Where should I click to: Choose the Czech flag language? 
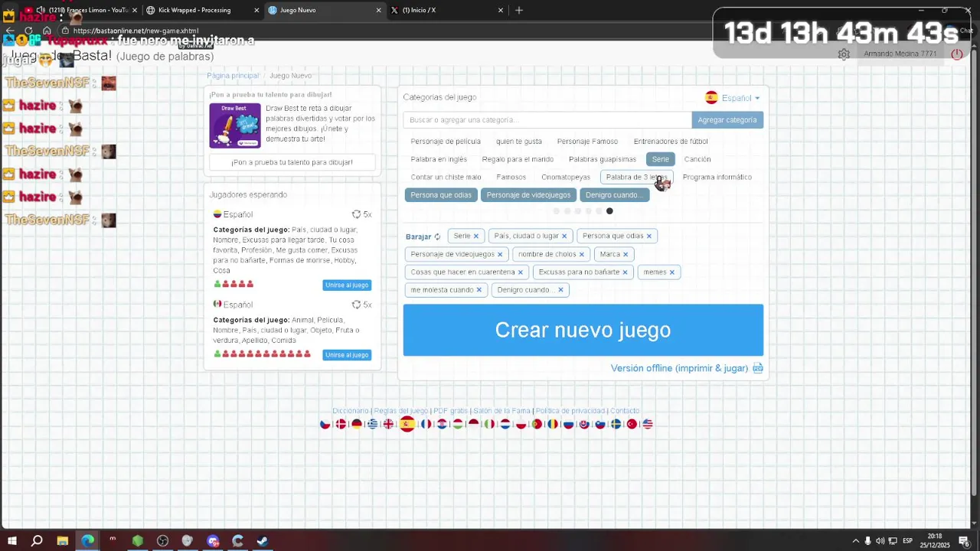click(x=325, y=424)
